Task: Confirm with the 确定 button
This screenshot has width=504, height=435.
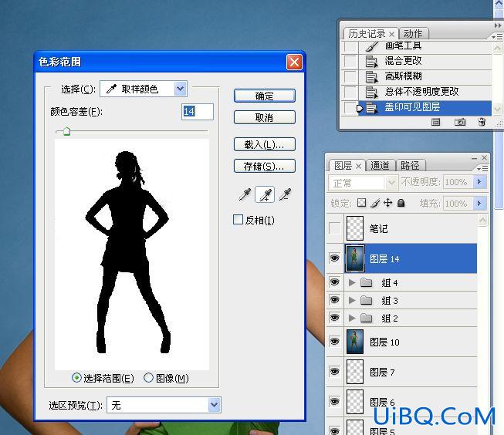Action: (x=264, y=96)
